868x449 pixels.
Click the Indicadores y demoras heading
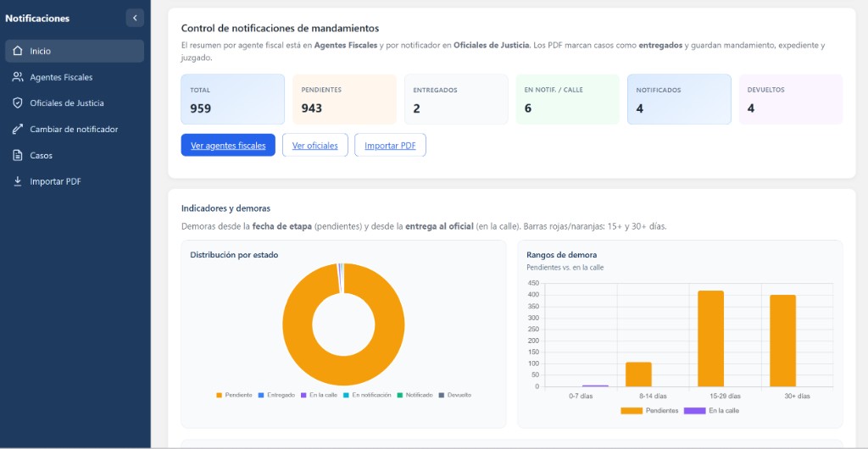225,208
